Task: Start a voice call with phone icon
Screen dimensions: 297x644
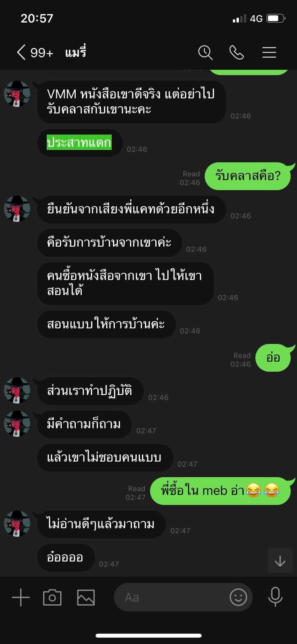Action: tap(237, 52)
